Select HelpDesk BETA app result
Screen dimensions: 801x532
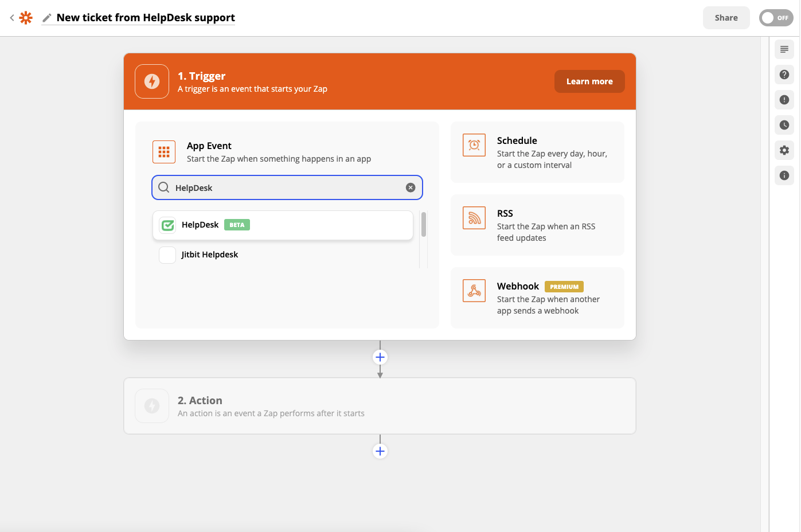point(283,225)
